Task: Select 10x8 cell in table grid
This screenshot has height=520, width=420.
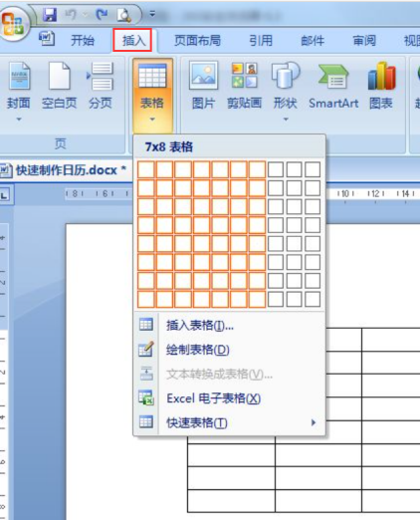Action: (x=313, y=300)
